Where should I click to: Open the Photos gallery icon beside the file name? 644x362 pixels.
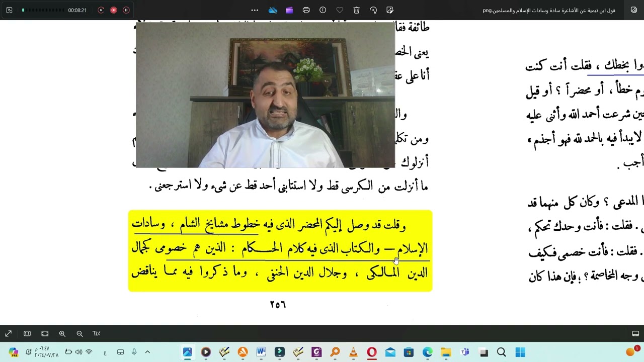click(633, 10)
